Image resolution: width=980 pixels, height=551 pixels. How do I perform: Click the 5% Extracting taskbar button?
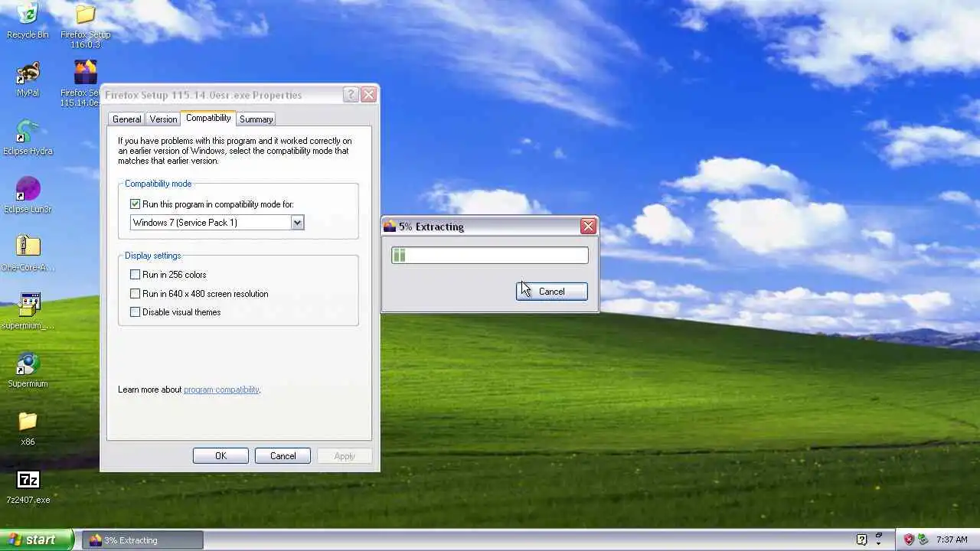pos(143,540)
